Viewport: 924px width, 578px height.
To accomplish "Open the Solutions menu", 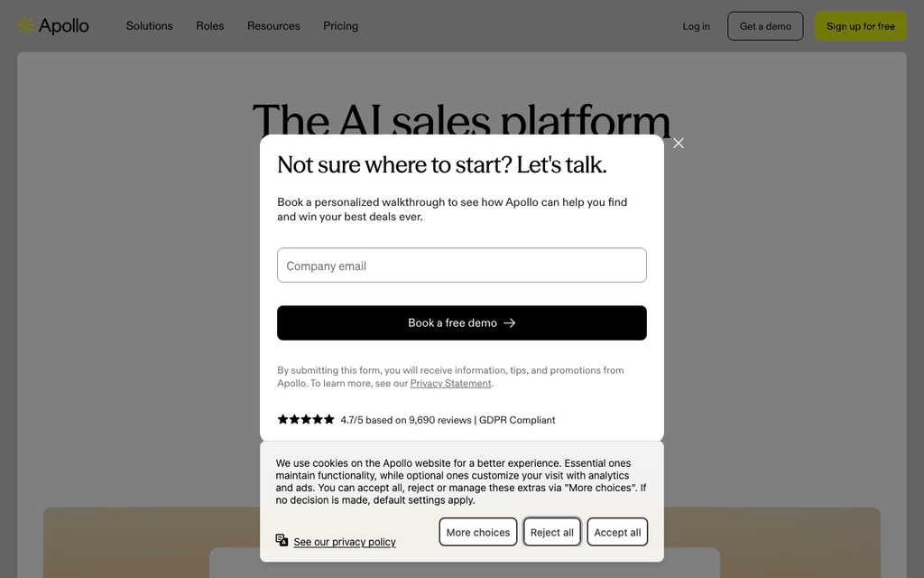I will tap(149, 26).
